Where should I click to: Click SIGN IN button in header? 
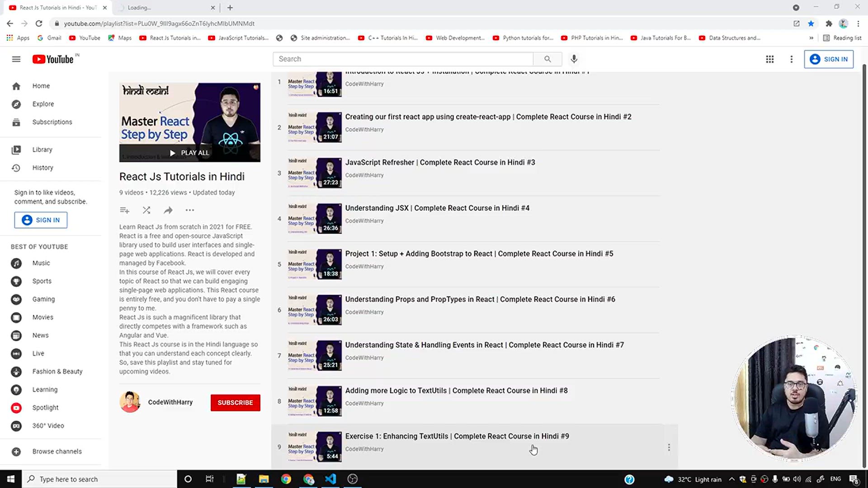coord(829,59)
